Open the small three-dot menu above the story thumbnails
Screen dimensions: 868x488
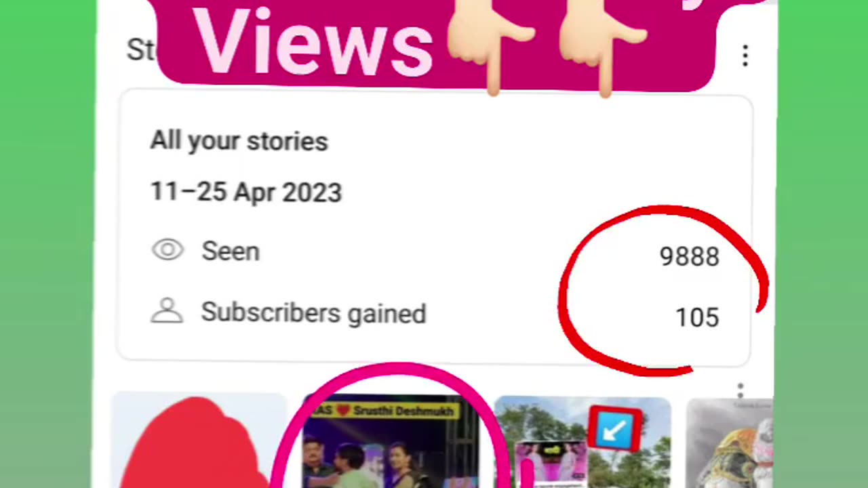point(741,391)
